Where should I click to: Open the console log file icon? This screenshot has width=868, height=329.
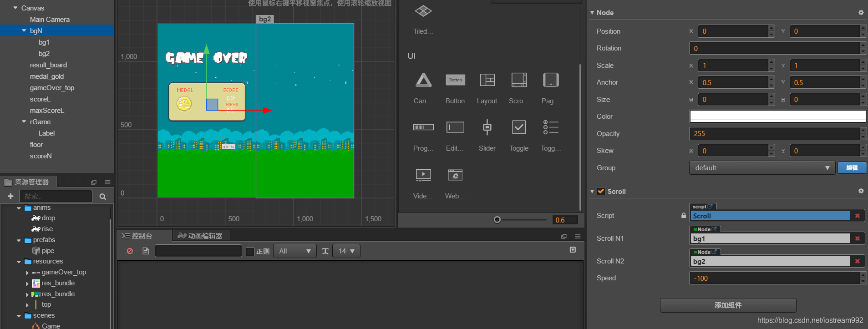click(146, 251)
